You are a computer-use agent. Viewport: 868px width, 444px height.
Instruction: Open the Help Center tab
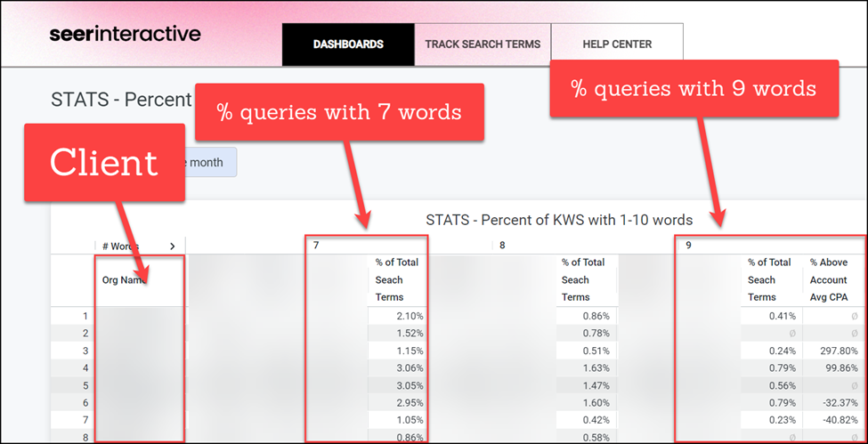[617, 44]
